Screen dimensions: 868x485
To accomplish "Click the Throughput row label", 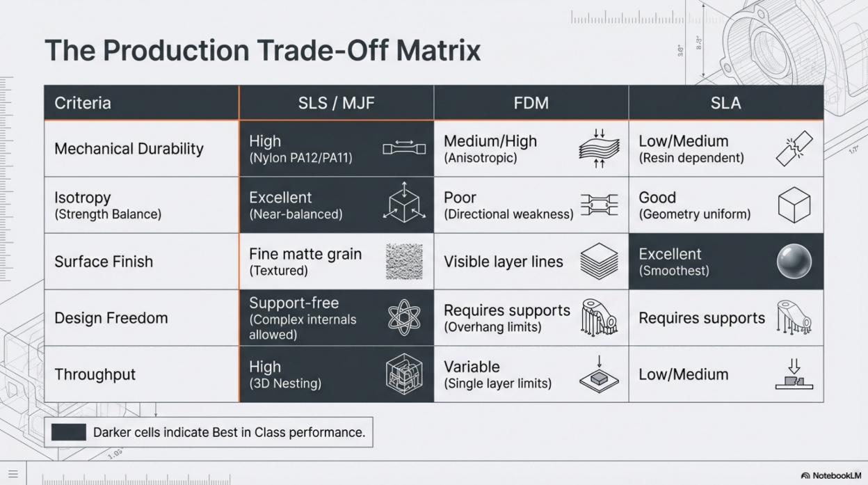I will coord(95,374).
